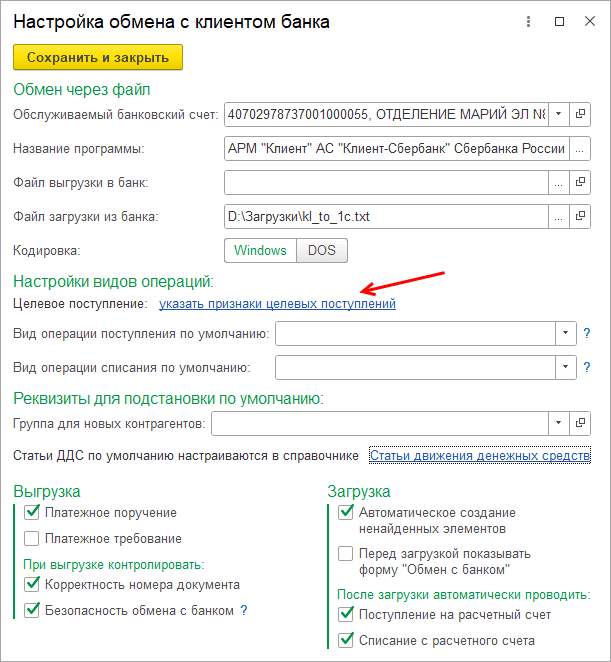
Task: Expand the default receipt operation type dropdown
Action: point(565,334)
